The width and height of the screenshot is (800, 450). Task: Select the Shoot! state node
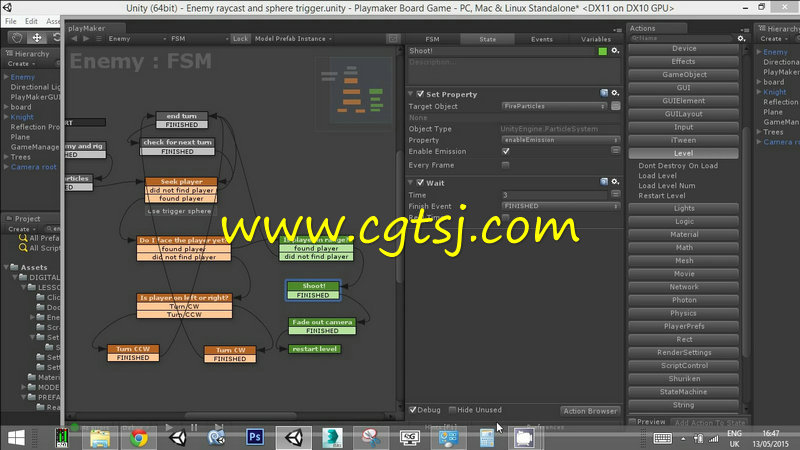tap(313, 290)
